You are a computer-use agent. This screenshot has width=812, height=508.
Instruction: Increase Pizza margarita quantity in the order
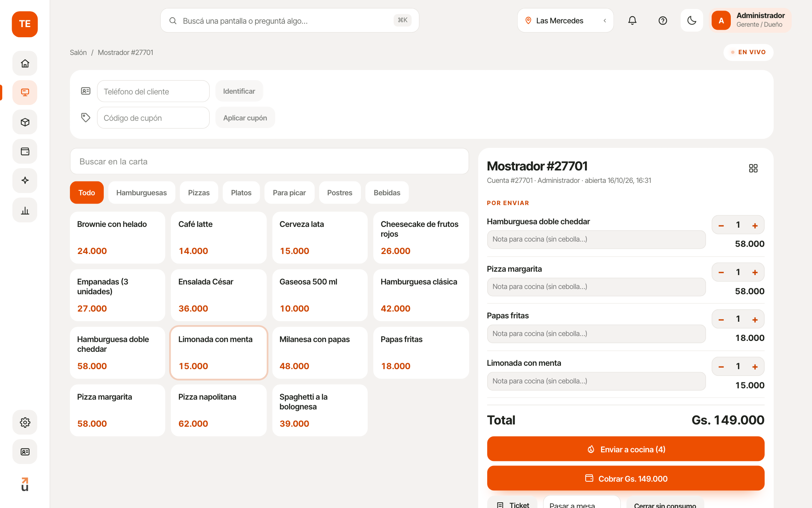755,272
